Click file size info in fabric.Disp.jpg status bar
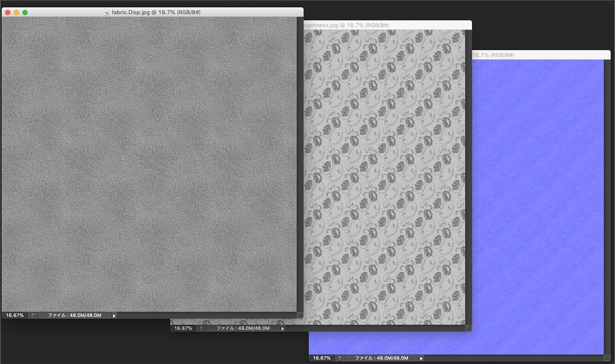Screen dimensions: 615x364 pyautogui.click(x=74, y=315)
